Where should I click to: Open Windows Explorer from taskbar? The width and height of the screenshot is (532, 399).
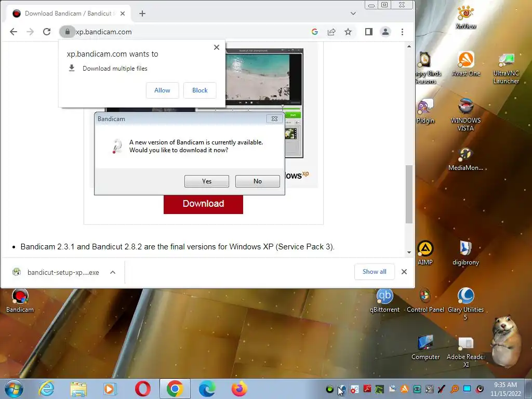(x=78, y=389)
